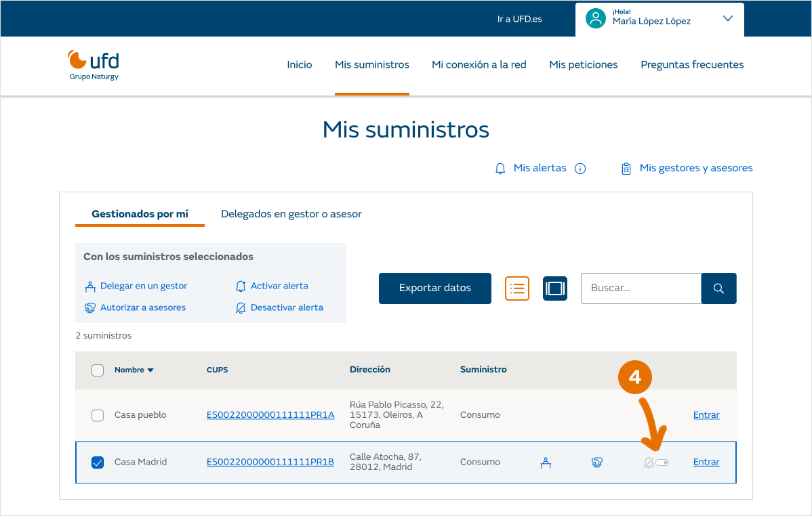Tick the select-all checkbox in table header

(x=98, y=370)
